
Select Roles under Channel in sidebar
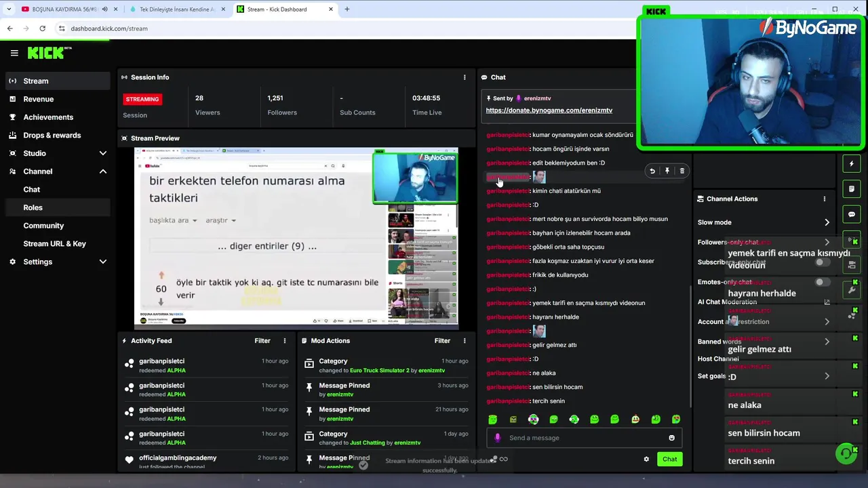[x=57, y=207]
